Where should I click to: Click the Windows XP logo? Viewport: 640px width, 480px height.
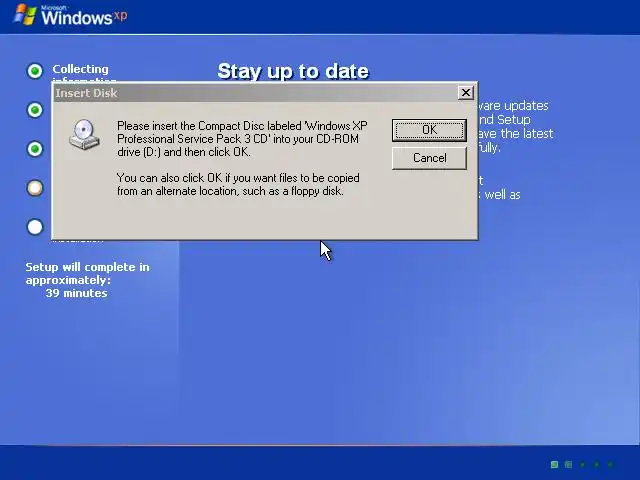(x=71, y=15)
